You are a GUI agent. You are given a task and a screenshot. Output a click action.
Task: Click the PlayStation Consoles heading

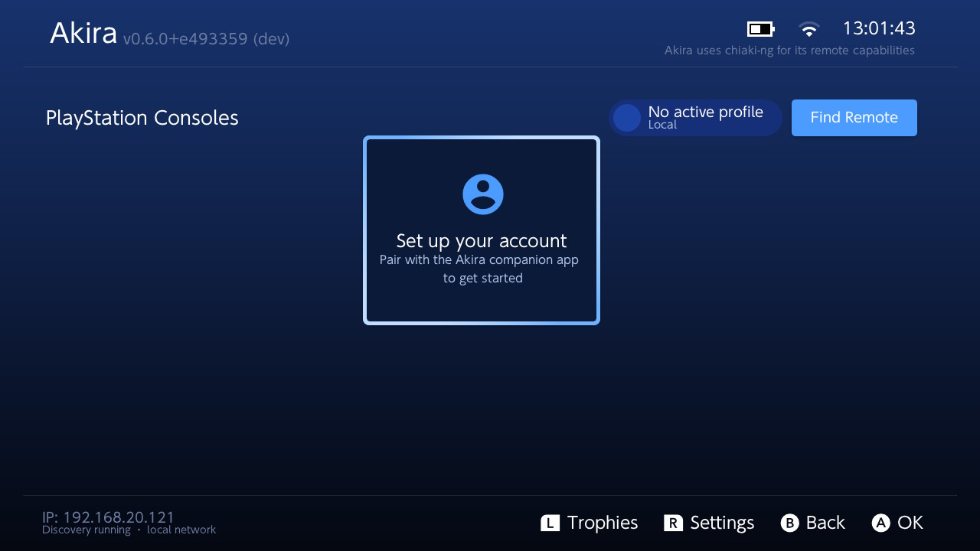[x=142, y=118]
